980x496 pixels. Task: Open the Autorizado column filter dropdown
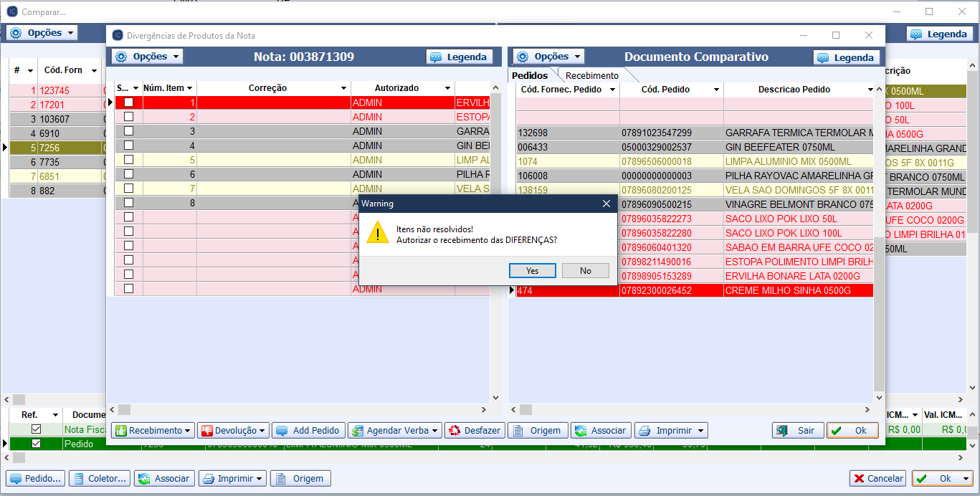447,88
